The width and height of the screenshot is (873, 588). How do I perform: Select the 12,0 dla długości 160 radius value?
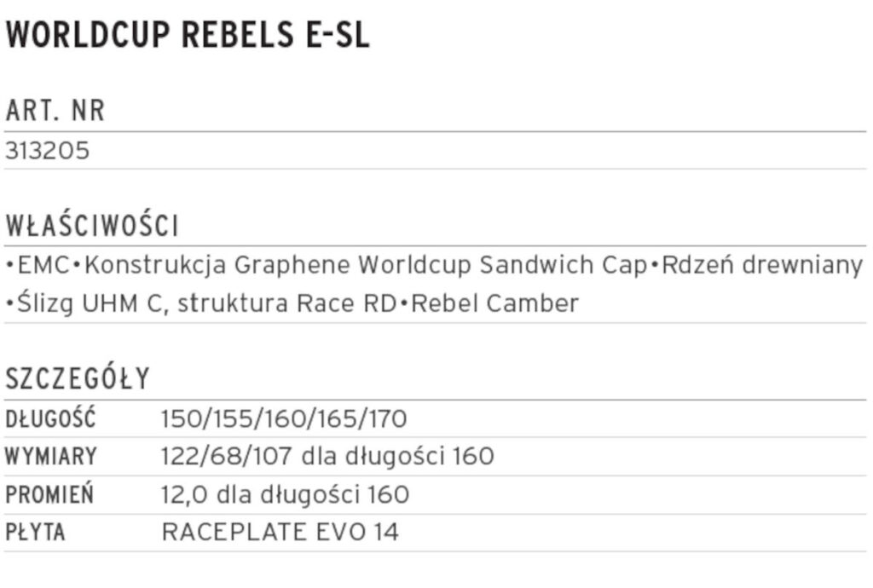pyautogui.click(x=285, y=495)
